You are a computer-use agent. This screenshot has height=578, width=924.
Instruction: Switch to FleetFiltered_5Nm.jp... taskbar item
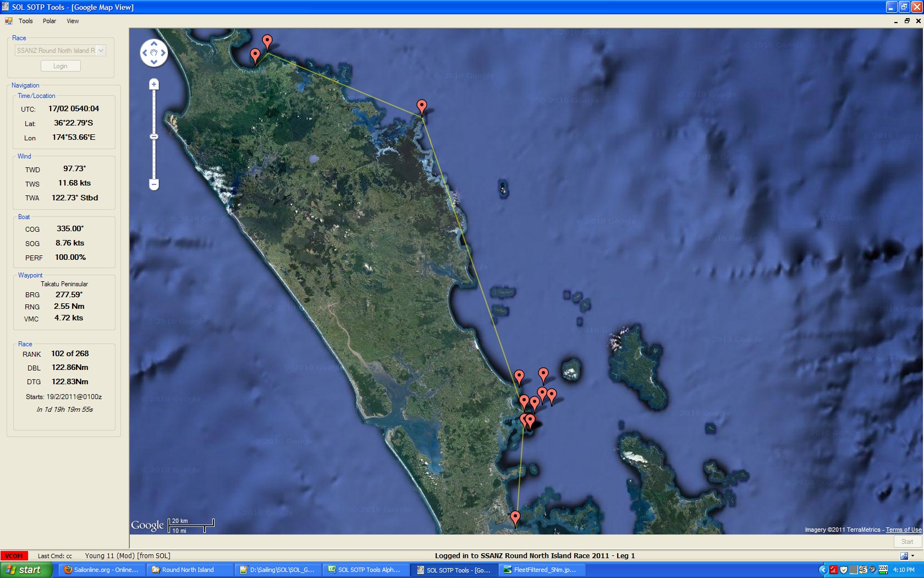pos(541,570)
